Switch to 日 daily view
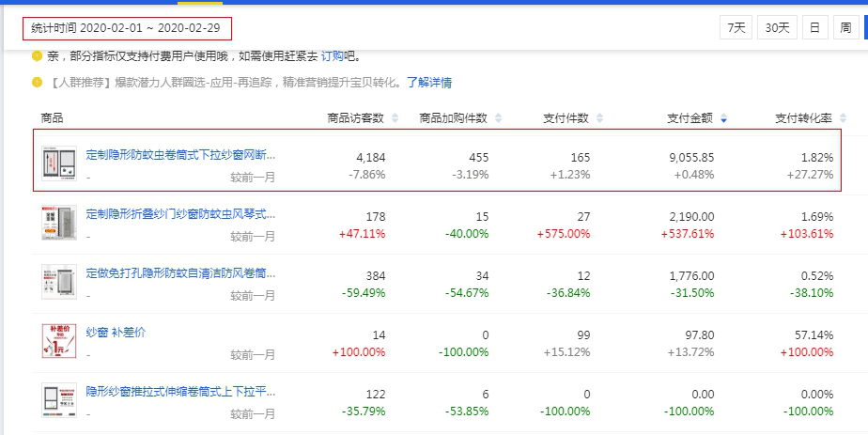 [814, 28]
